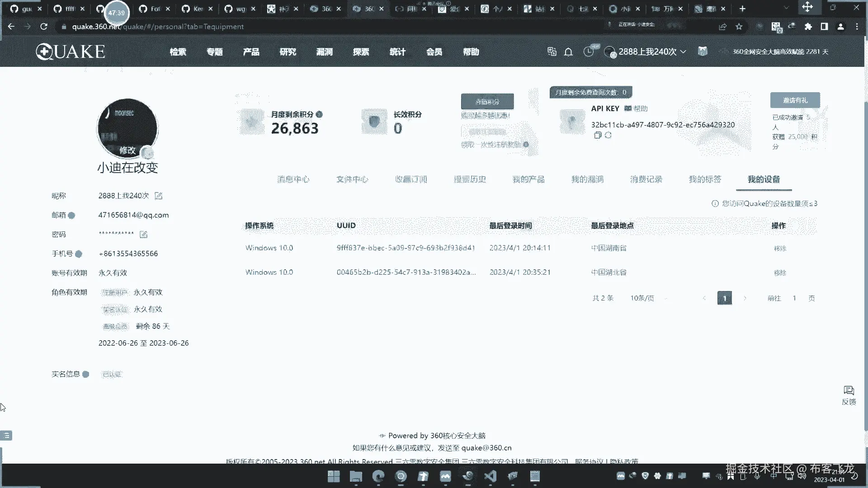Click the page jump number input field
This screenshot has height=488, width=868.
(x=794, y=298)
